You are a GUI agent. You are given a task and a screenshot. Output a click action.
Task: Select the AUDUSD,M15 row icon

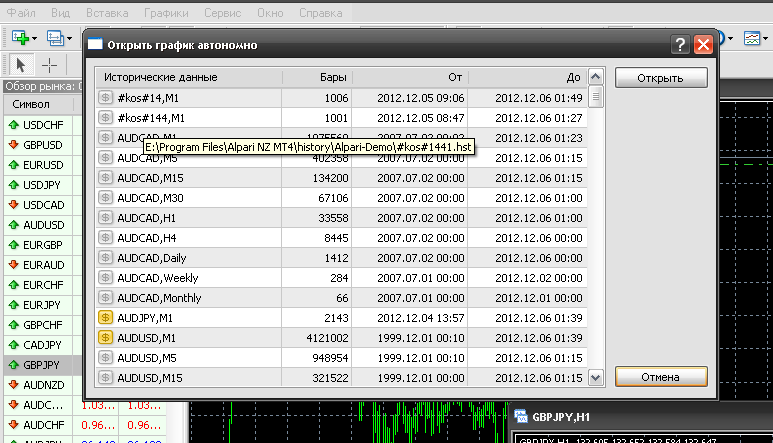[x=105, y=377]
